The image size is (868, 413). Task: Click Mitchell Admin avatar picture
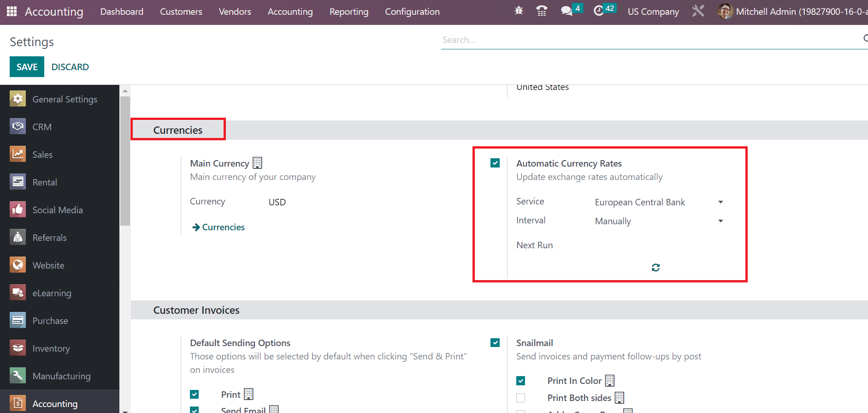[725, 11]
